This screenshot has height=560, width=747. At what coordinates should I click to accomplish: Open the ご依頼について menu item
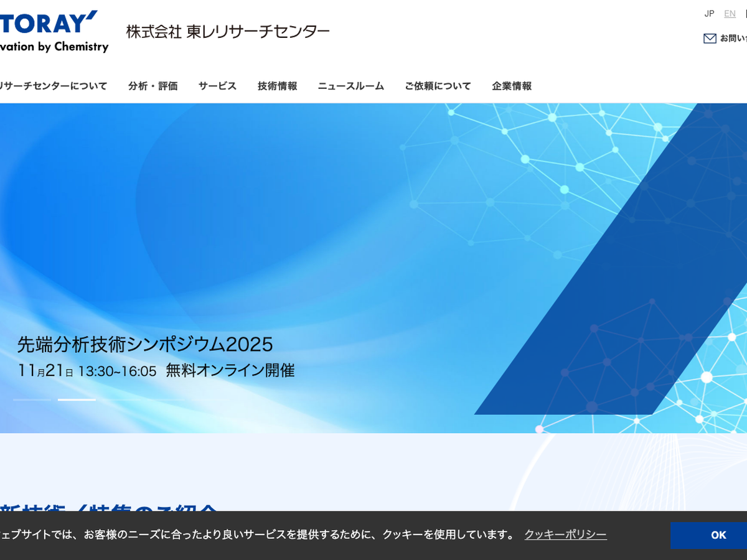coord(438,86)
